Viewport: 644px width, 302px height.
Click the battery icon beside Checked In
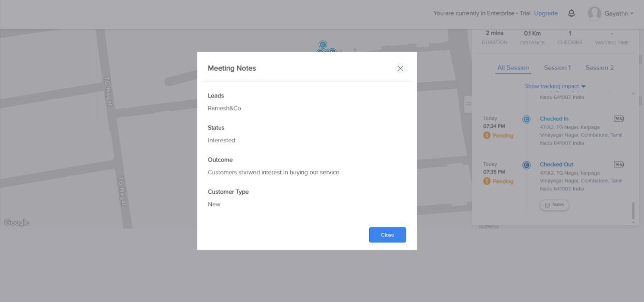click(619, 119)
